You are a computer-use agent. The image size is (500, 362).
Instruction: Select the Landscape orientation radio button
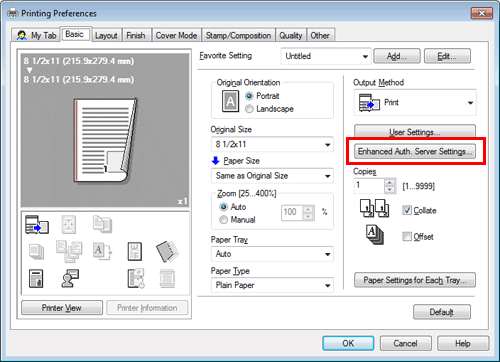click(x=249, y=109)
